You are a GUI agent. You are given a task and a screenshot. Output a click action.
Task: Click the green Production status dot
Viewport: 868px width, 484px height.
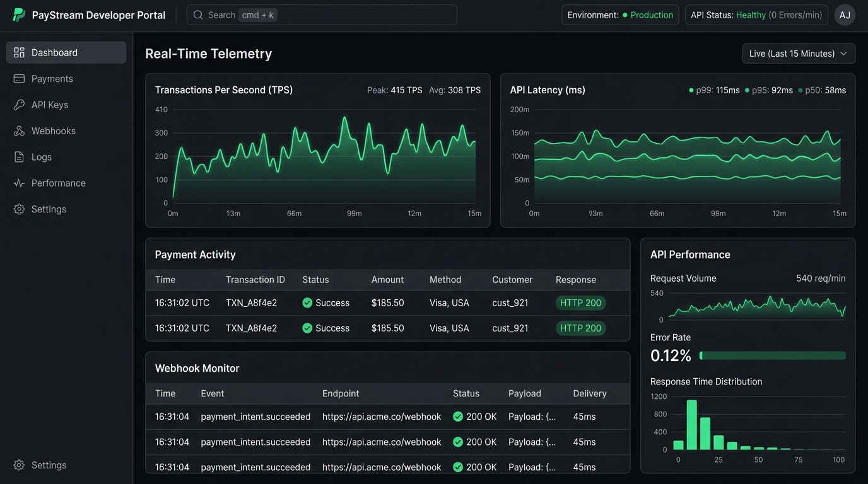(625, 15)
